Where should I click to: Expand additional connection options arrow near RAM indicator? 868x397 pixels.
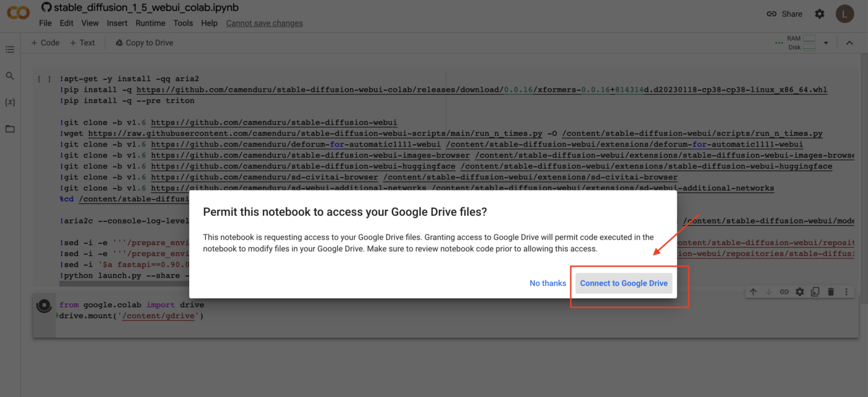point(826,42)
